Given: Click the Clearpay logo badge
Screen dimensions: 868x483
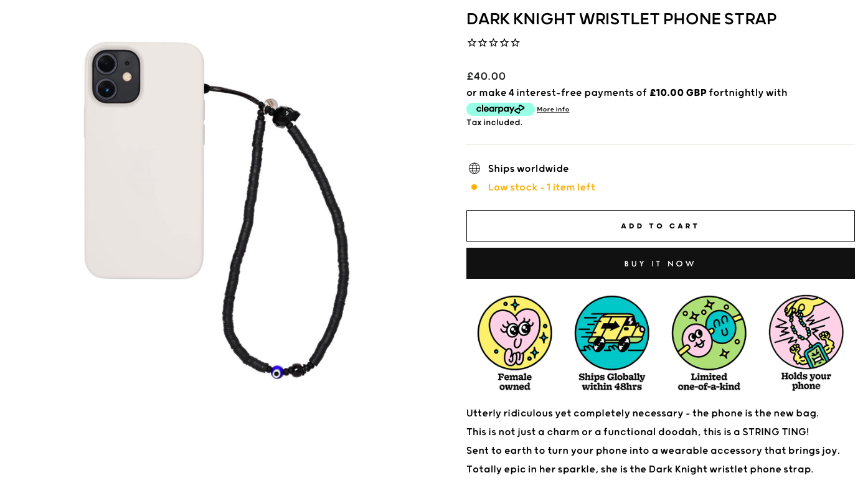Looking at the screenshot, I should pos(501,109).
